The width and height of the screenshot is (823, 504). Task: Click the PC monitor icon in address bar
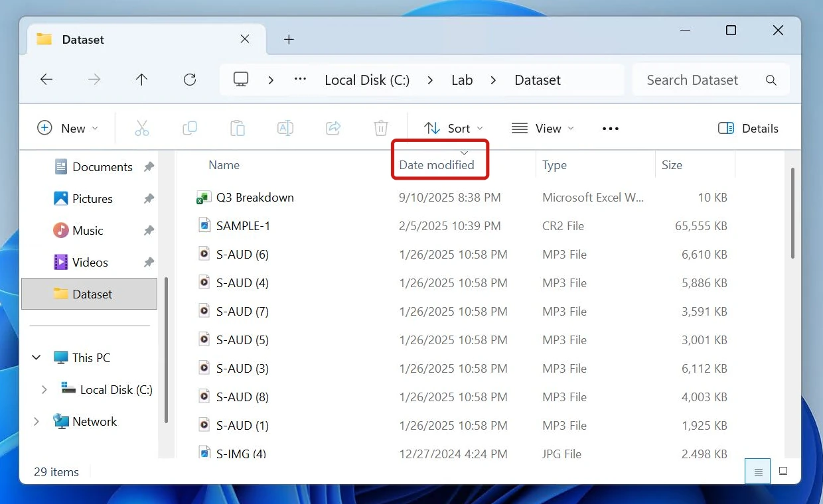241,80
